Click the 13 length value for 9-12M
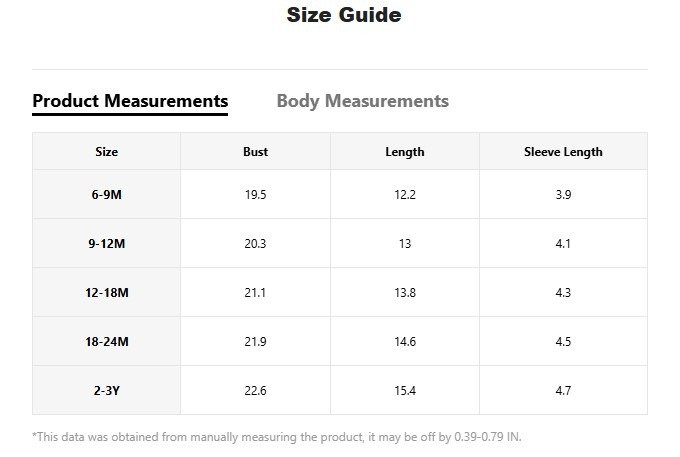The width and height of the screenshot is (680, 457). pos(404,244)
